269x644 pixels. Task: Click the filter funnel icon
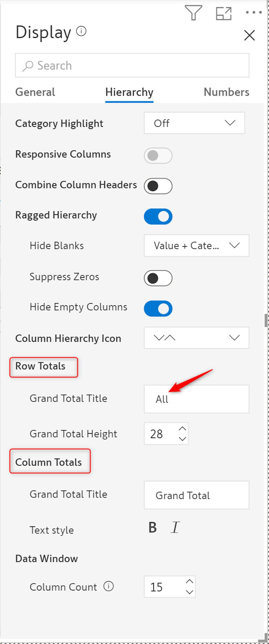click(193, 13)
